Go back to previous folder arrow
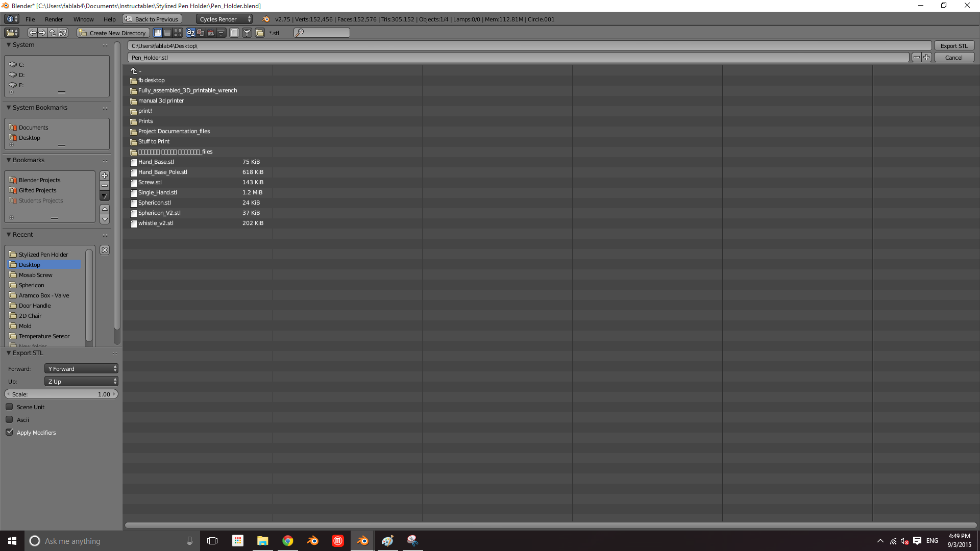Image resolution: width=980 pixels, height=551 pixels. click(x=32, y=33)
